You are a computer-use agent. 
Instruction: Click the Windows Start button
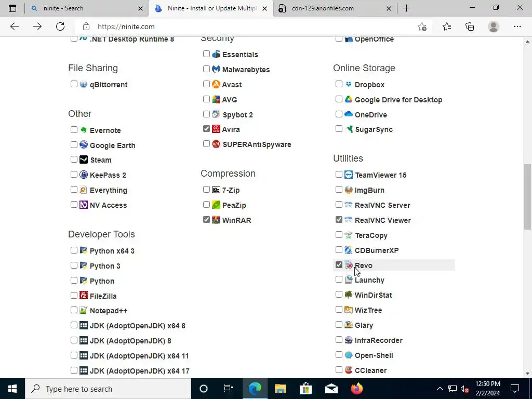pyautogui.click(x=12, y=389)
